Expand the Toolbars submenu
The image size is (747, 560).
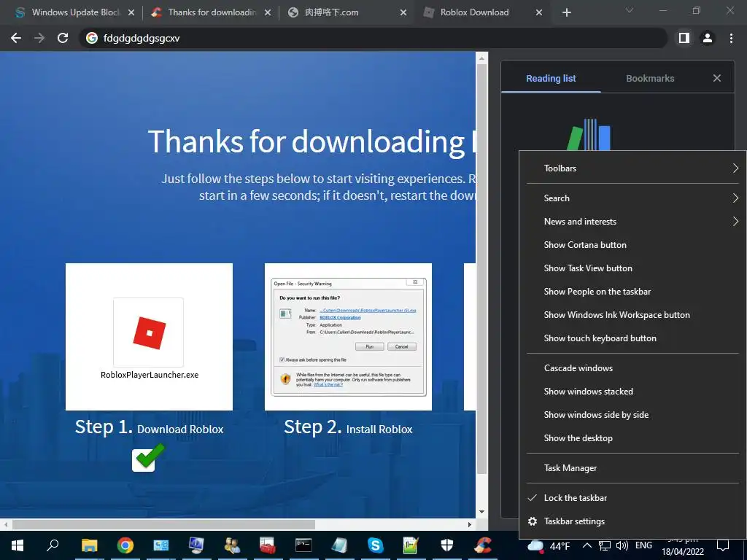coord(632,168)
